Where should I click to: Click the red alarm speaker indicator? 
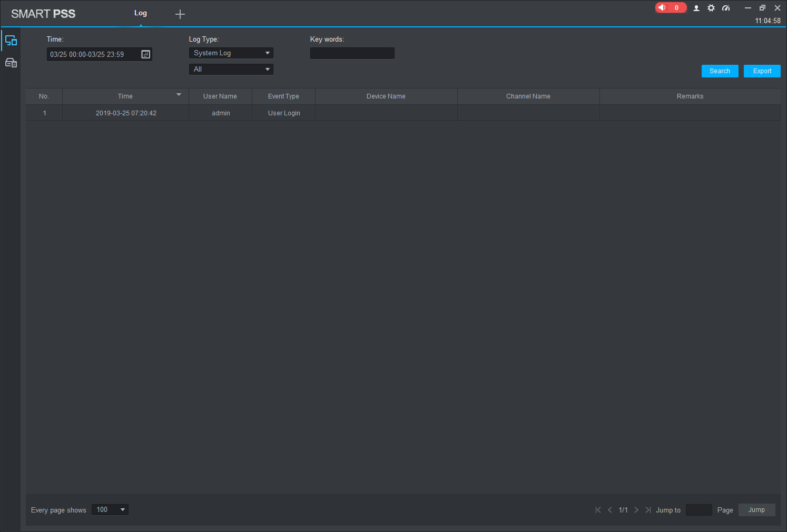tap(671, 7)
